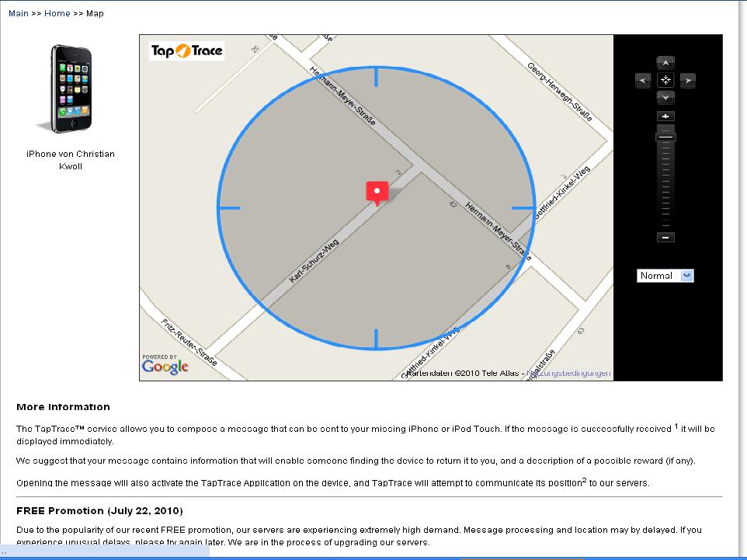Viewport: 747px width, 560px height.
Task: Click the zoom slider handle
Action: (665, 137)
